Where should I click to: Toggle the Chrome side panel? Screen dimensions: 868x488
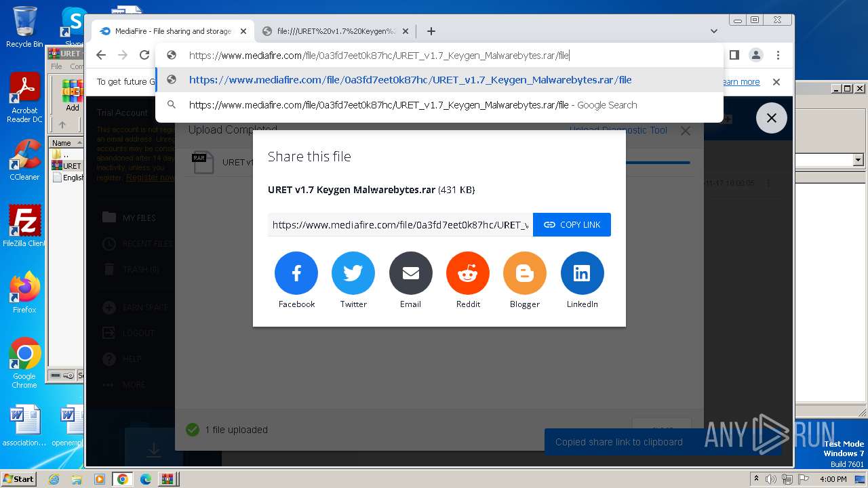(734, 56)
